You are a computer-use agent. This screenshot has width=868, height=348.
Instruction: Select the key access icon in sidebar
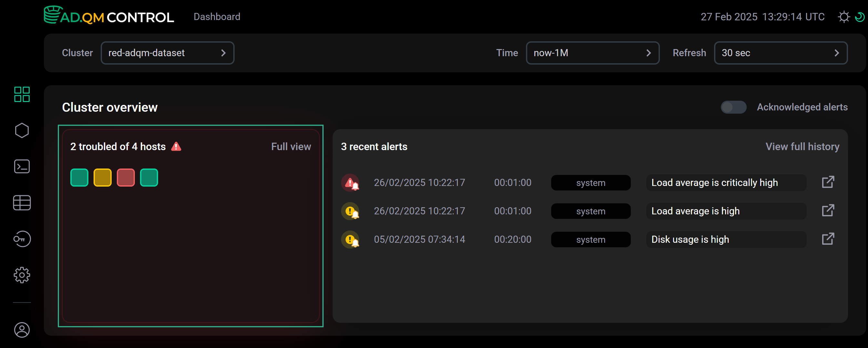[22, 239]
